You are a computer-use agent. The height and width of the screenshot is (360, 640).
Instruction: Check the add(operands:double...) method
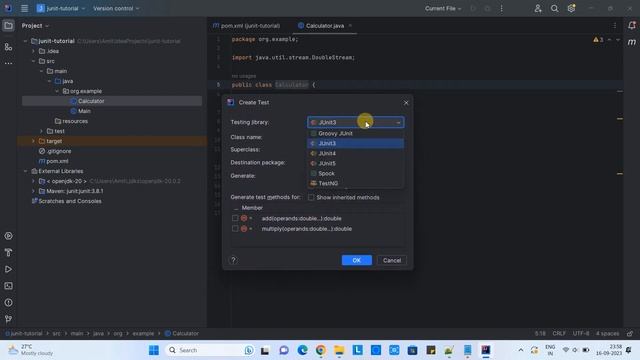235,218
